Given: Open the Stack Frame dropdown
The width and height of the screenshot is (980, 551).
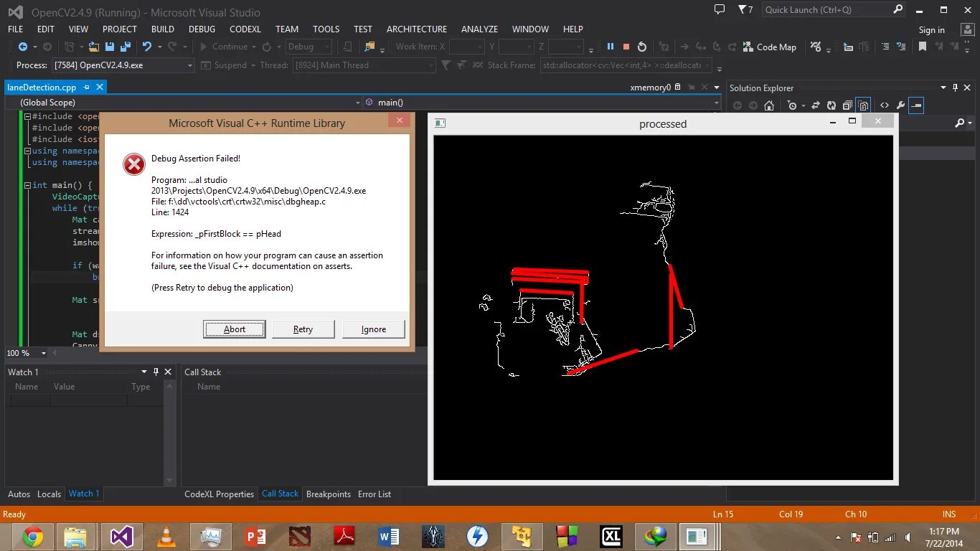Looking at the screenshot, I should coord(707,65).
